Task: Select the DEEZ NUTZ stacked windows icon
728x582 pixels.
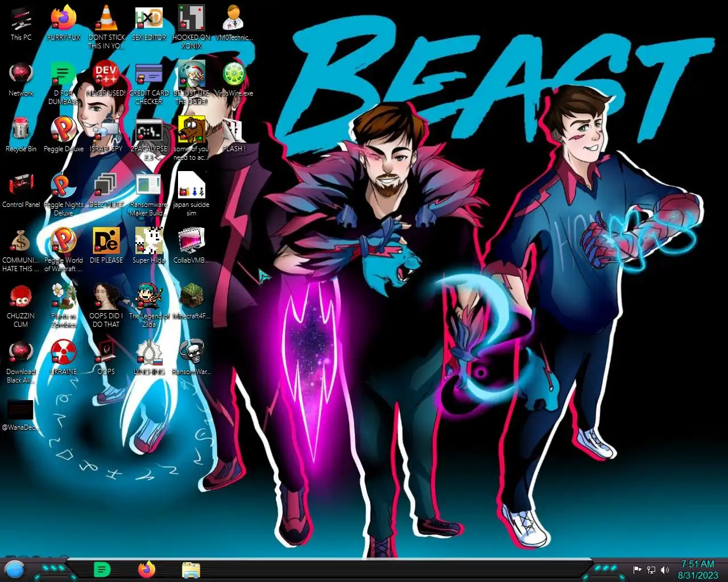Action: pos(106,191)
